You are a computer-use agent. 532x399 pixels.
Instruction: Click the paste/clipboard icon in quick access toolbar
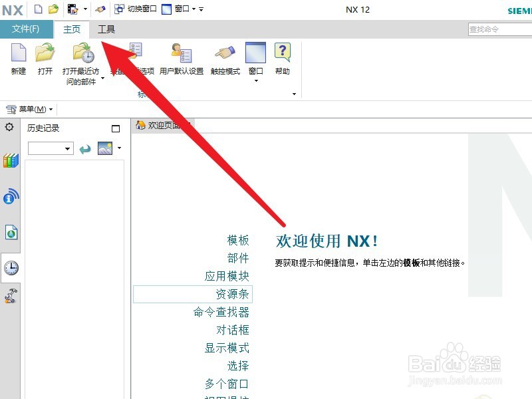click(72, 9)
